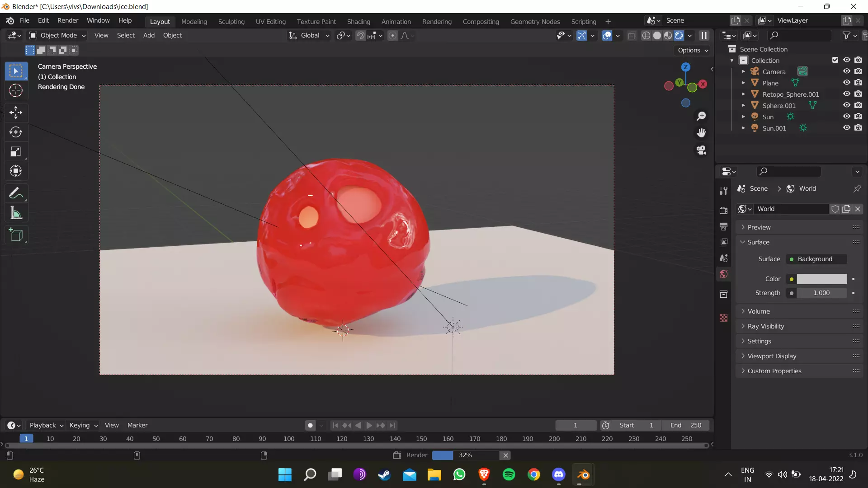Expand the Viewport Display panel
The width and height of the screenshot is (868, 488).
799,356
